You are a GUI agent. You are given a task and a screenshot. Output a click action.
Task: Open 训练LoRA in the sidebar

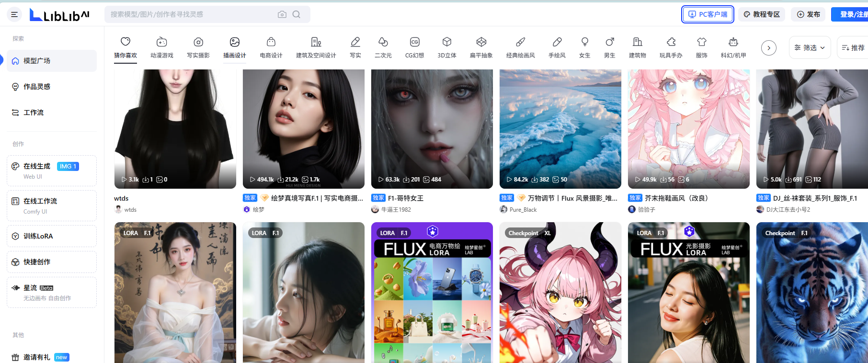click(38, 236)
